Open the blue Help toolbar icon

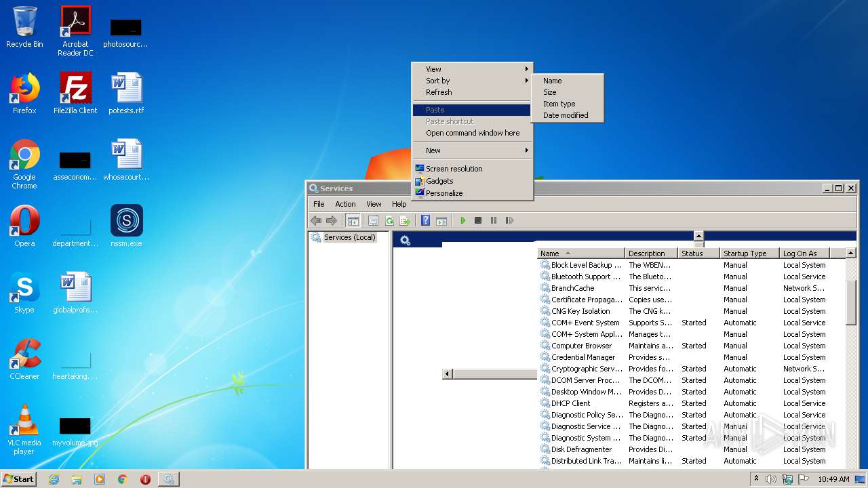[x=425, y=220]
